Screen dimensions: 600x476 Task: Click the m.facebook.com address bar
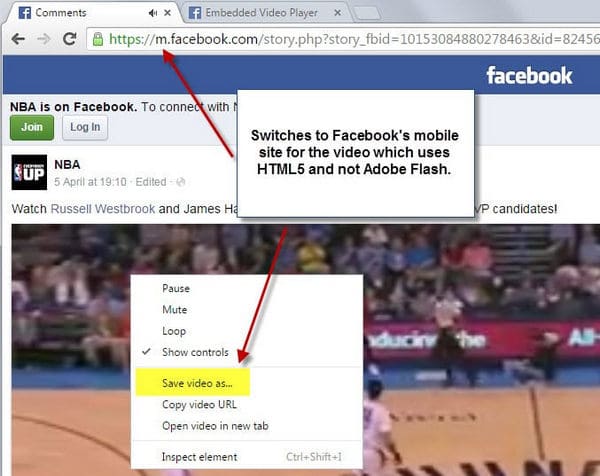point(344,39)
